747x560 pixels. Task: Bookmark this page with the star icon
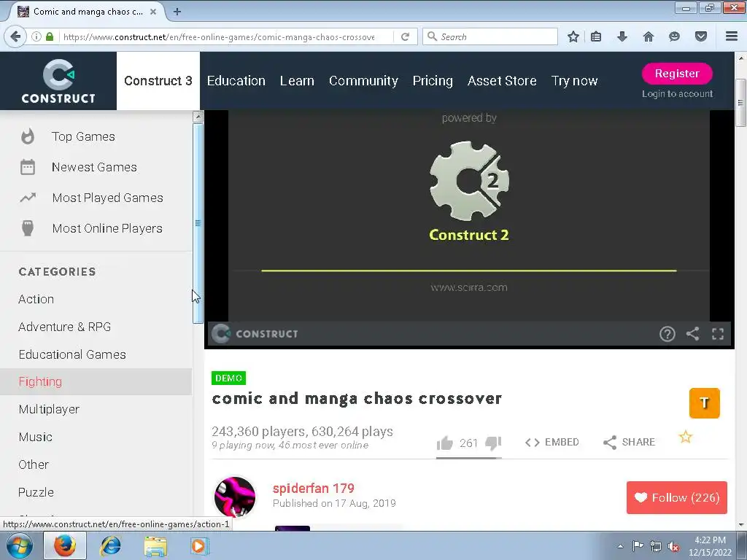pos(573,36)
